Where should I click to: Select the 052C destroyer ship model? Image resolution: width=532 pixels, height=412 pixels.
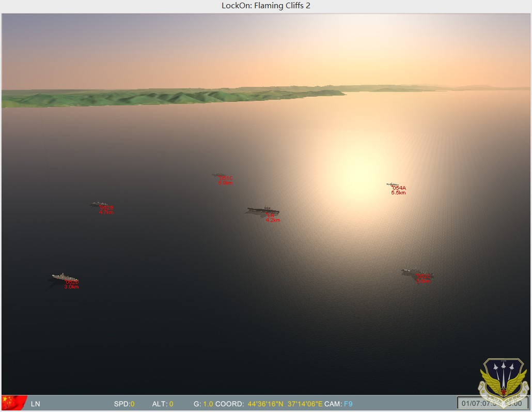[417, 272]
